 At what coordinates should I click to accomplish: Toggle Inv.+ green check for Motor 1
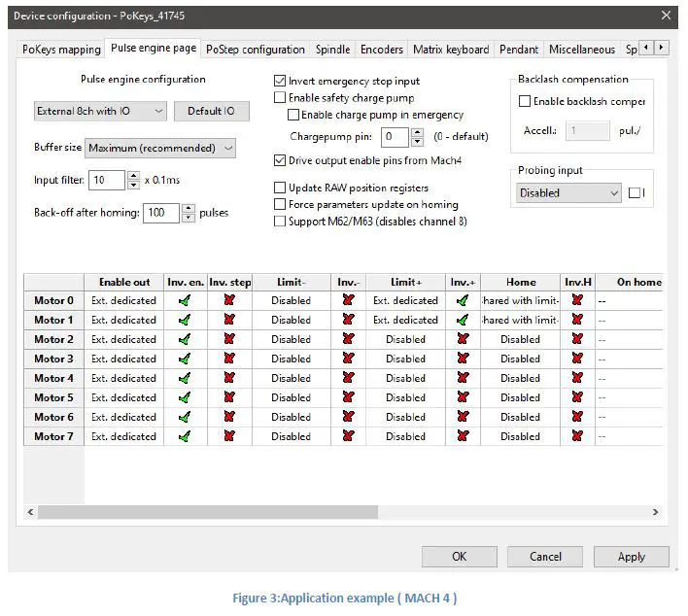tap(463, 321)
